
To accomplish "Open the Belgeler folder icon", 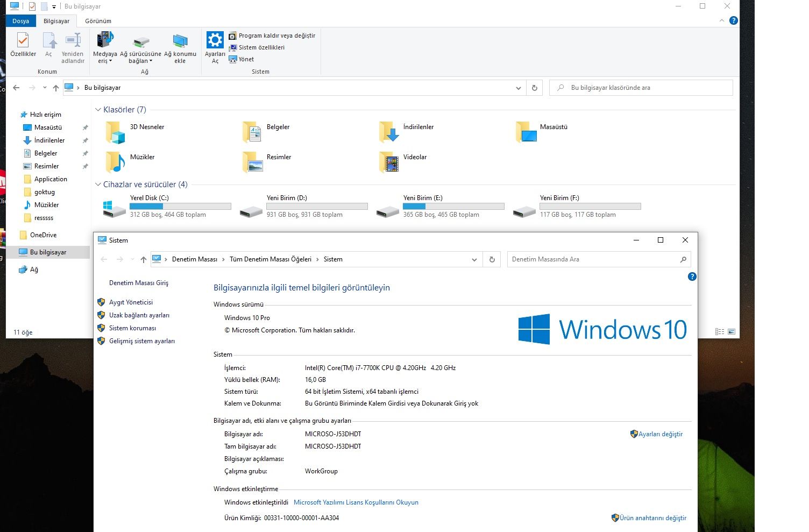I will point(252,131).
